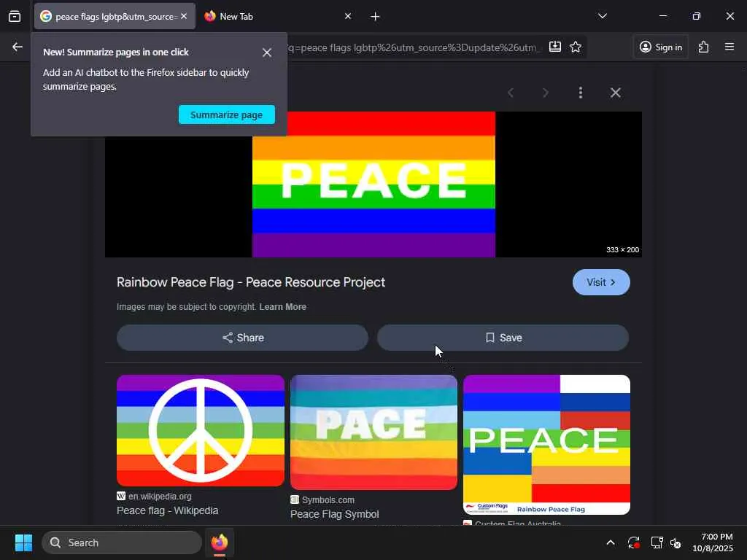Close the peace flags lgbtp tab
The width and height of the screenshot is (747, 560).
coord(184,16)
